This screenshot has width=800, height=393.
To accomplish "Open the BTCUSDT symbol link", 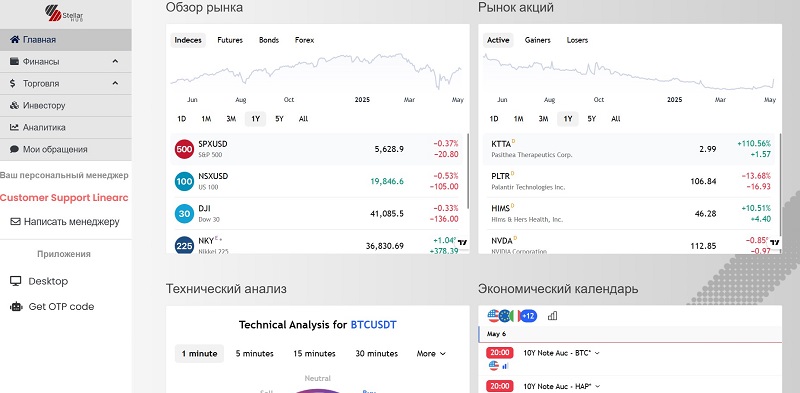I will (x=373, y=325).
